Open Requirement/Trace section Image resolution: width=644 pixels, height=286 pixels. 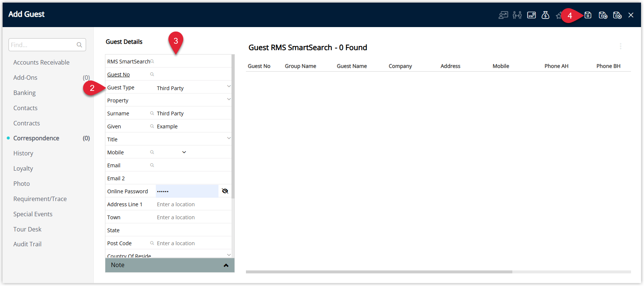pyautogui.click(x=40, y=199)
